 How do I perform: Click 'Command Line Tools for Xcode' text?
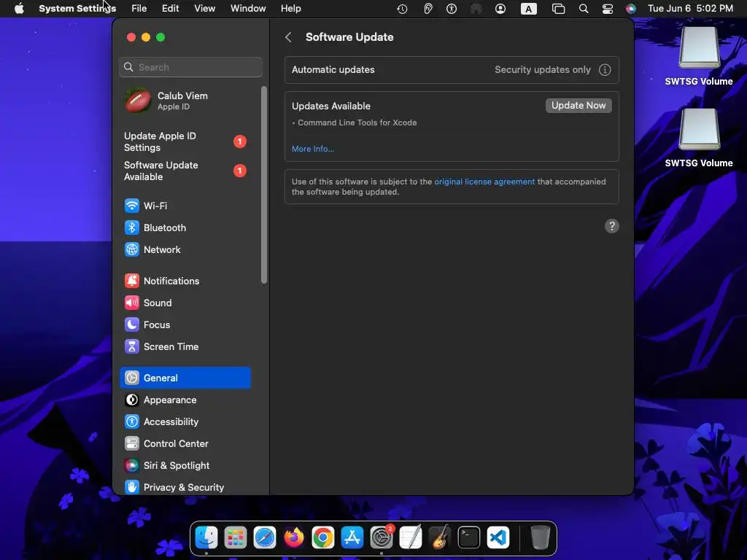click(357, 122)
